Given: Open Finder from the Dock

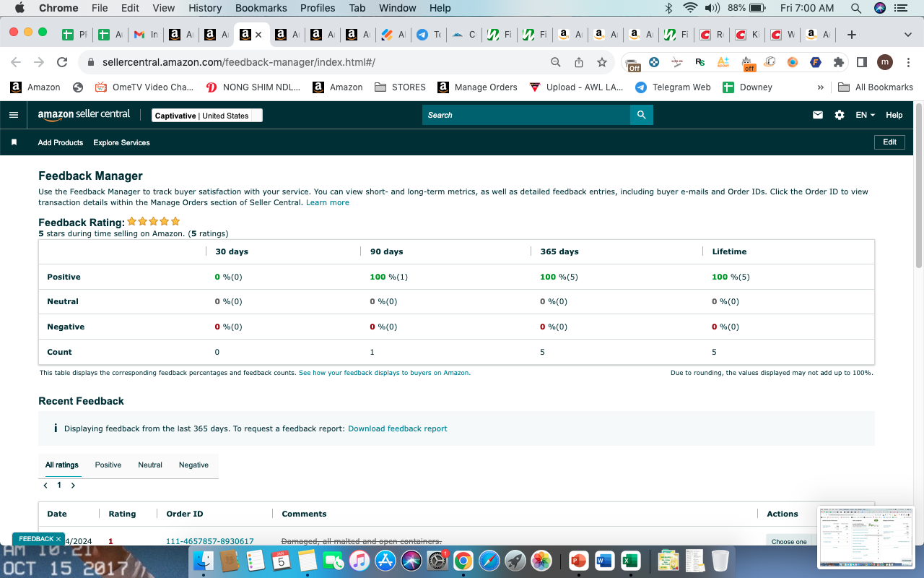Looking at the screenshot, I should 204,561.
